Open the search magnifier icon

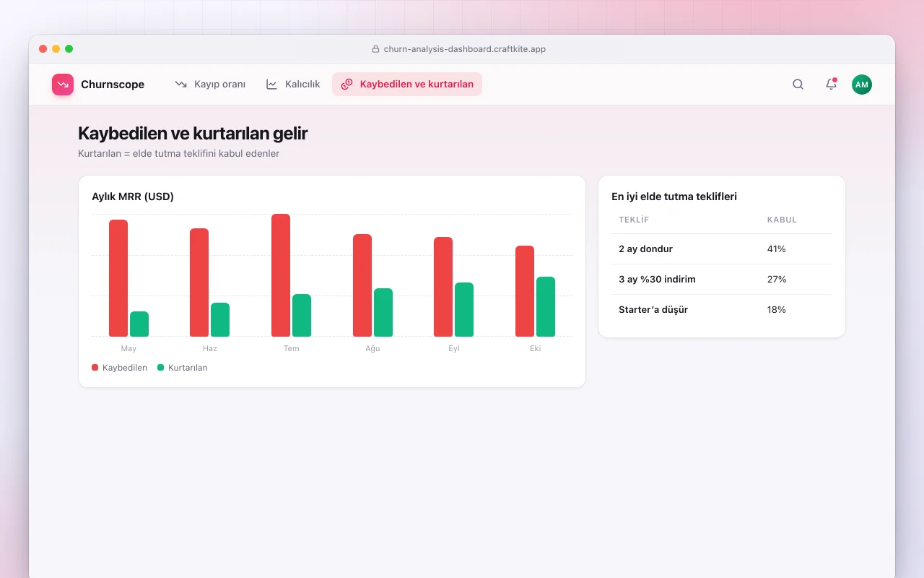[x=798, y=85]
